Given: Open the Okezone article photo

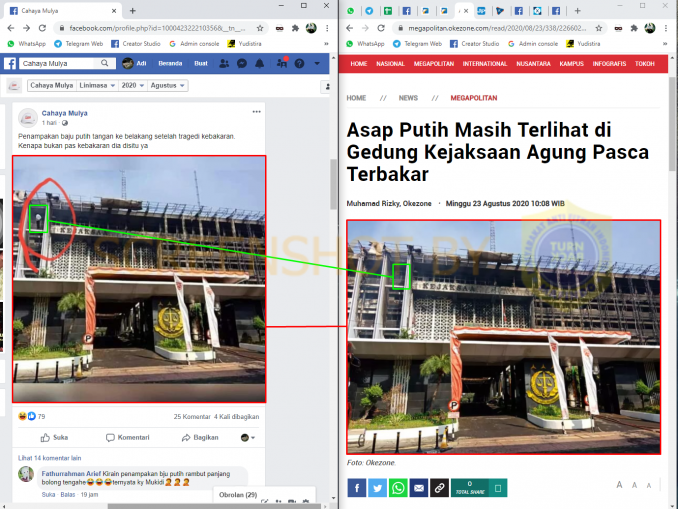Looking at the screenshot, I should (504, 337).
